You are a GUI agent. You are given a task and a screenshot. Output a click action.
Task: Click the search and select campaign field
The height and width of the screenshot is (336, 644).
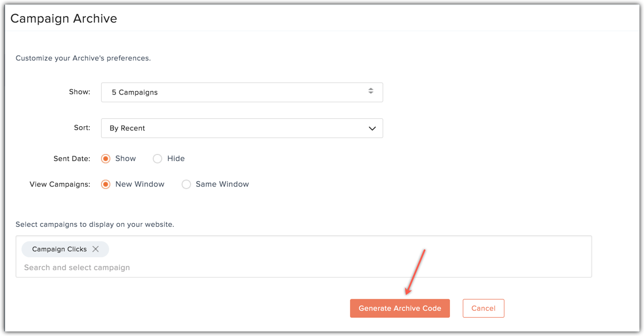[76, 268]
